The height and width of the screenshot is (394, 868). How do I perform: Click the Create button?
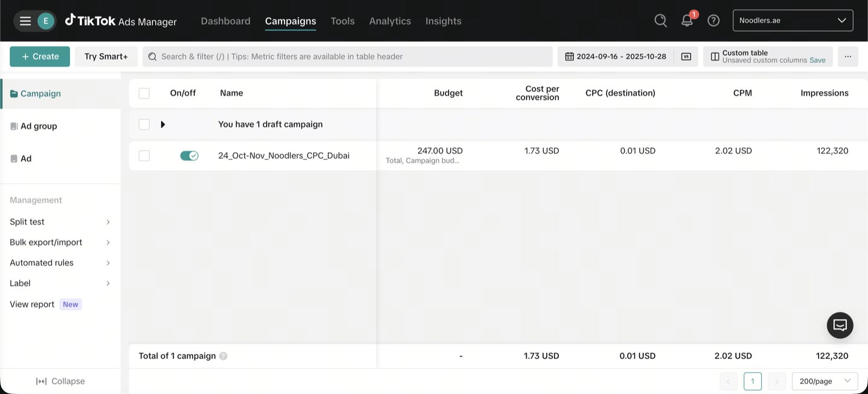tap(40, 56)
